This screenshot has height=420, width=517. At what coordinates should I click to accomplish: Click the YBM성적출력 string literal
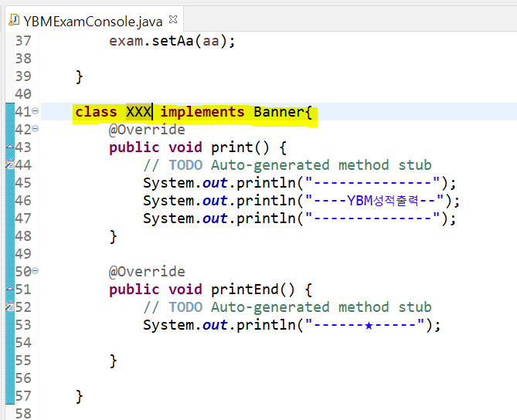[374, 200]
